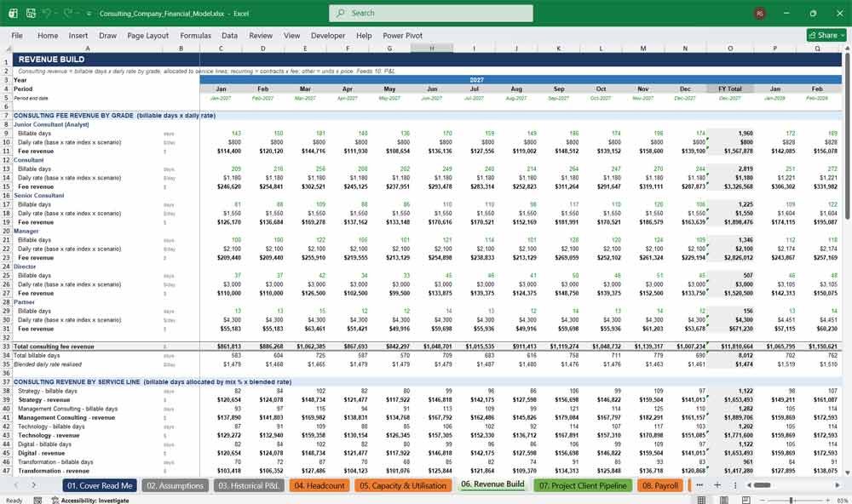Select the 2027 year header cell
Screen dimensions: 852x504
[x=476, y=80]
